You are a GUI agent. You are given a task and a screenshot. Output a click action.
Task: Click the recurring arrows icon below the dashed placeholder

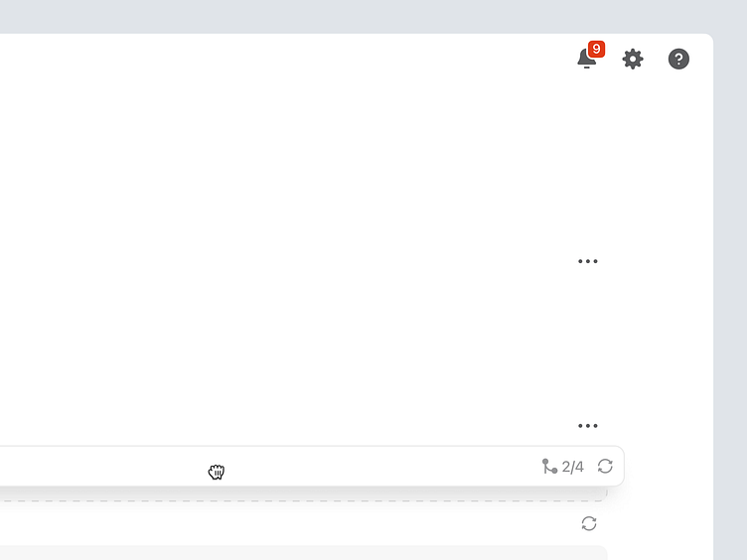click(x=589, y=523)
